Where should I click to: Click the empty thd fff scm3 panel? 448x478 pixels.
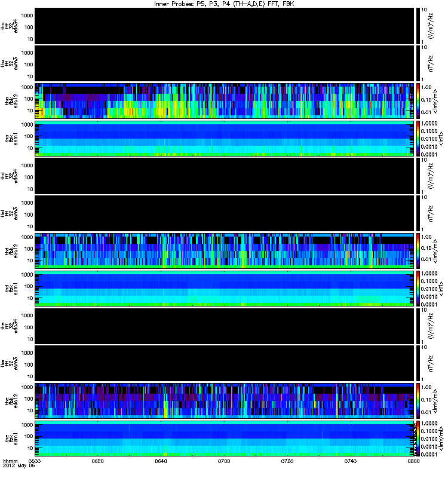225,213
